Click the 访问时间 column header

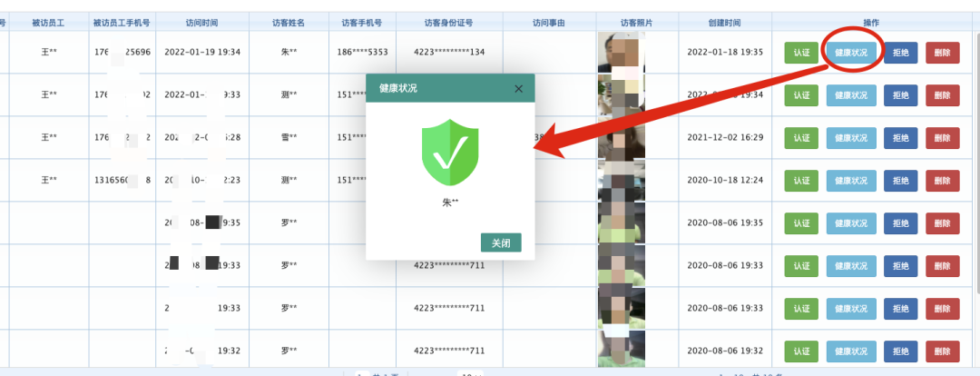(202, 21)
